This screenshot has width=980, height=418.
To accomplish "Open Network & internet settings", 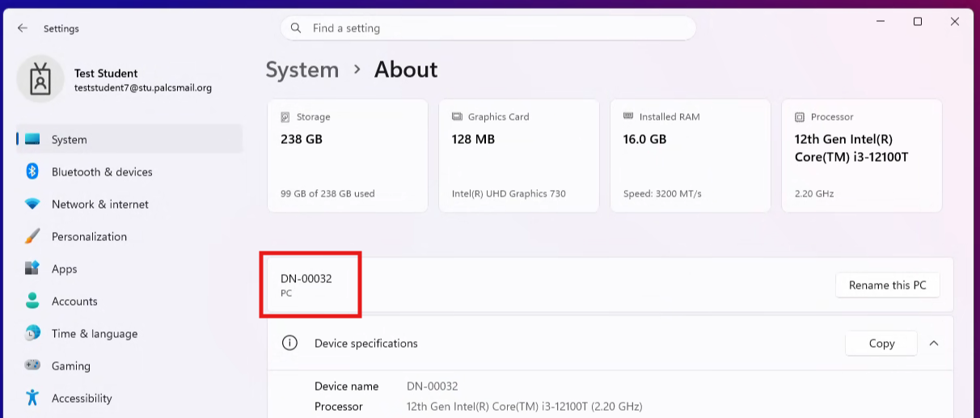I will coord(129,204).
